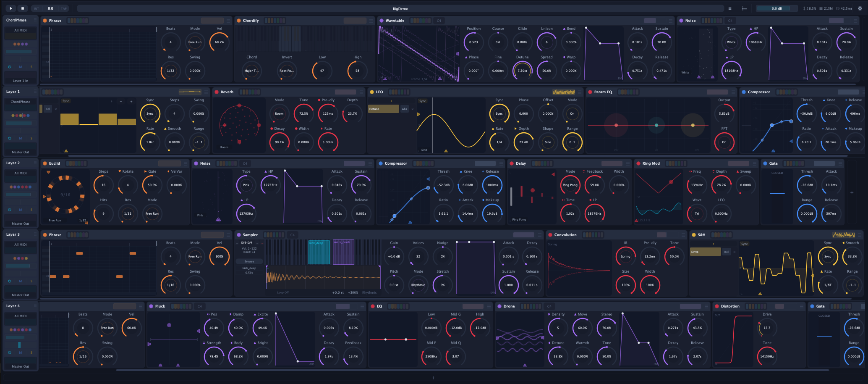
Task: Toggle power on Layer 4
Action: point(10,352)
